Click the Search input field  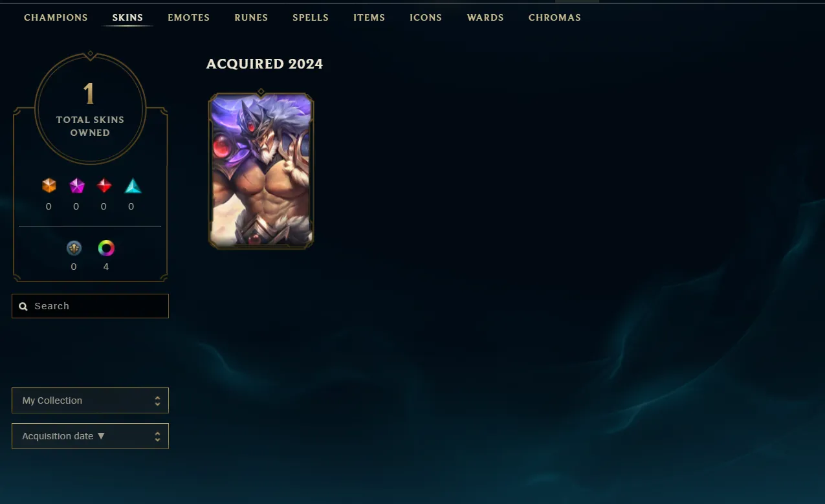coord(90,306)
